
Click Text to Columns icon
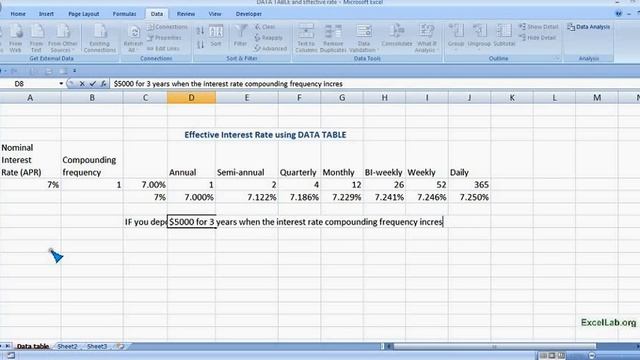click(306, 38)
